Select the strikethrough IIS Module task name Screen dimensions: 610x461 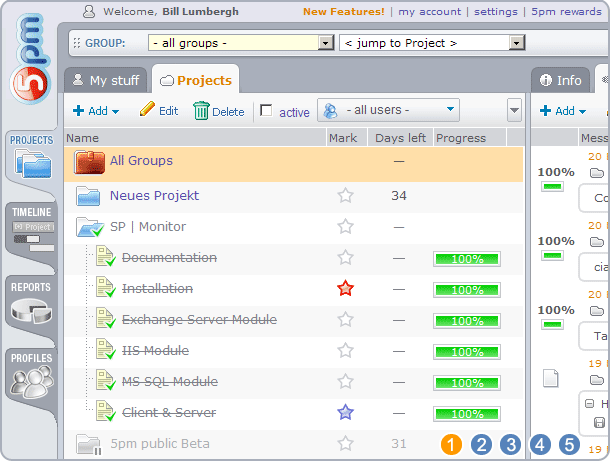[x=155, y=351]
